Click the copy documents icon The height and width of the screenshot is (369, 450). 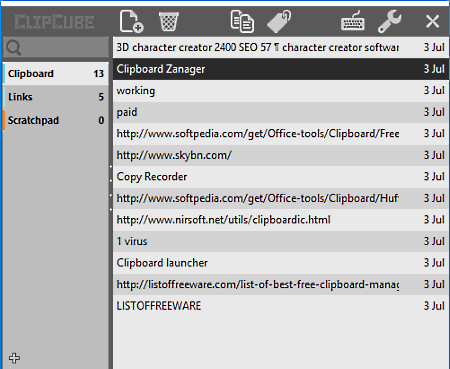click(x=242, y=21)
